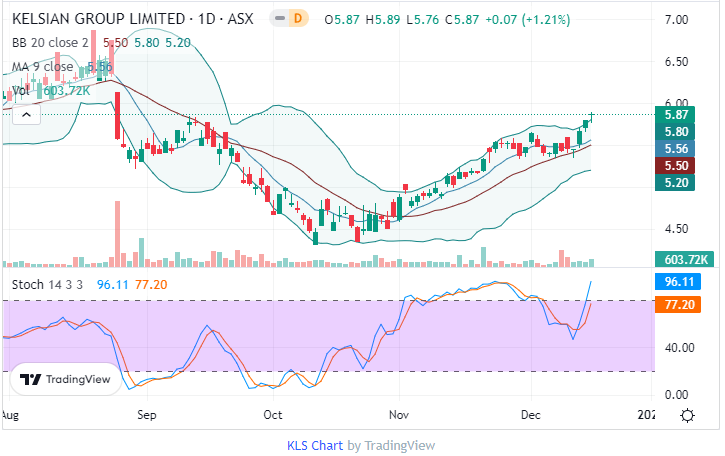Select the Vol indicator legend
The height and width of the screenshot is (456, 725).
[21, 91]
